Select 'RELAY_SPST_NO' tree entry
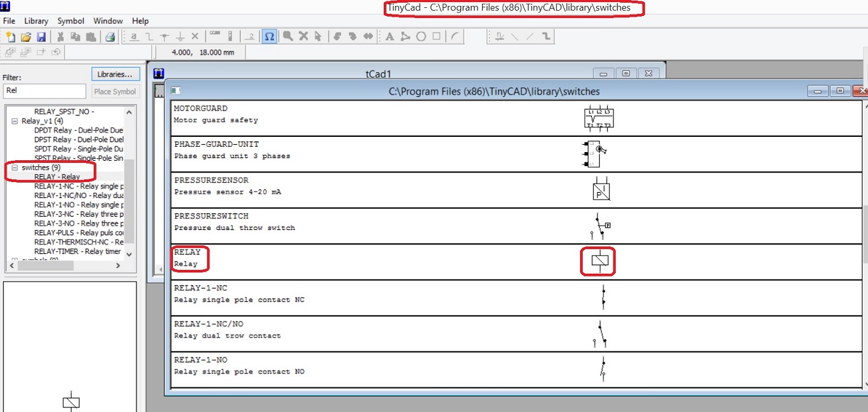868x412 pixels. point(64,112)
